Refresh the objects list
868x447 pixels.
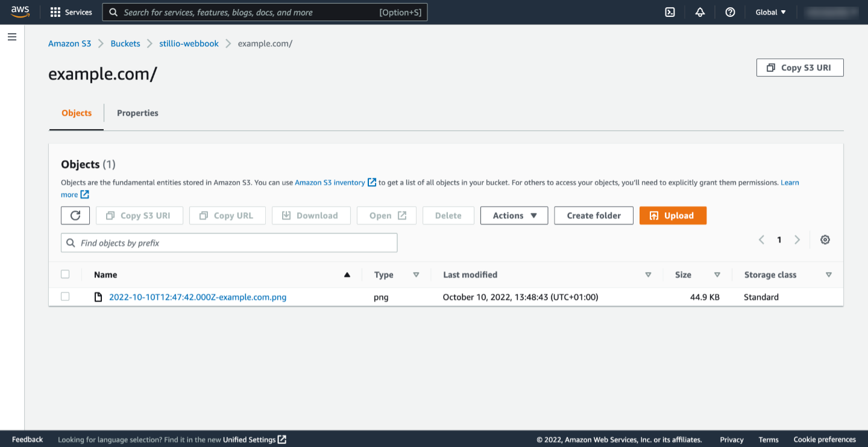click(x=75, y=215)
